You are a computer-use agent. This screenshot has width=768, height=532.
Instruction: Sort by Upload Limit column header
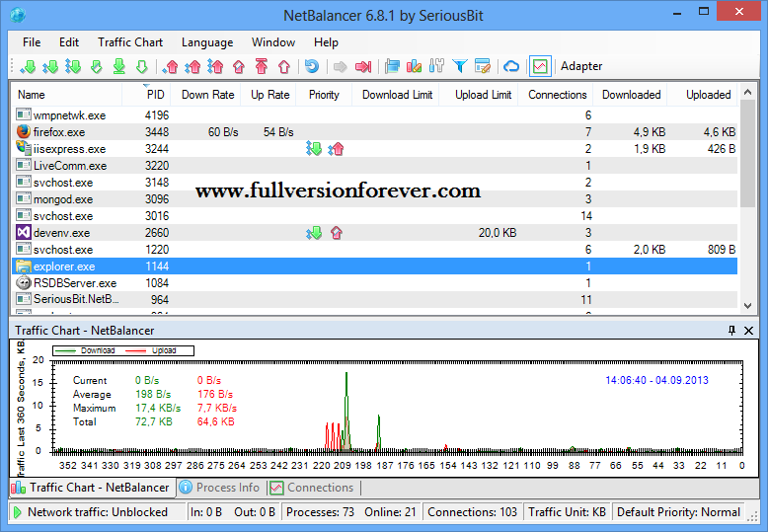tap(480, 95)
